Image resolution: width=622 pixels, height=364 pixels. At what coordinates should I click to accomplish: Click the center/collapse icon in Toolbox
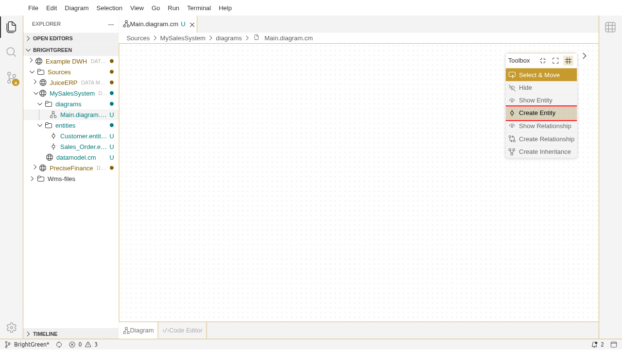coord(543,61)
